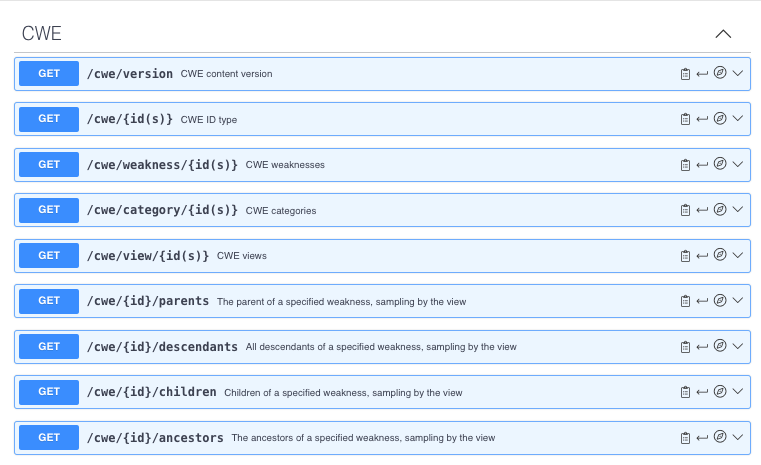
Task: Collapse the CWE section with the top chevron
Action: (724, 33)
